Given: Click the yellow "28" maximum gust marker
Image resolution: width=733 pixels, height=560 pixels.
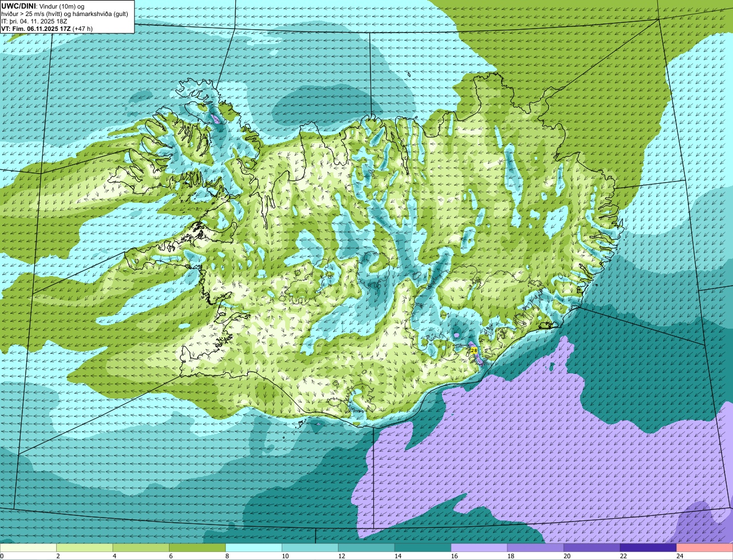Looking at the screenshot, I should (x=474, y=350).
